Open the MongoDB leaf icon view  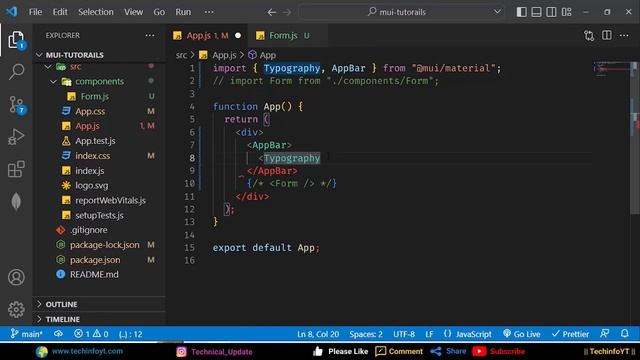pos(16,202)
